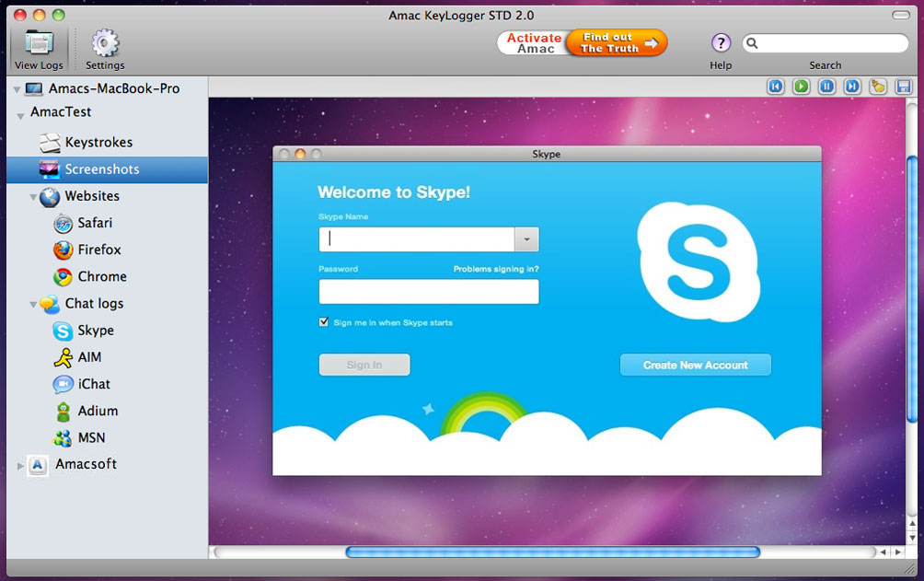
Task: Select the Amacs-MacBook-Pro computer icon
Action: [x=34, y=89]
